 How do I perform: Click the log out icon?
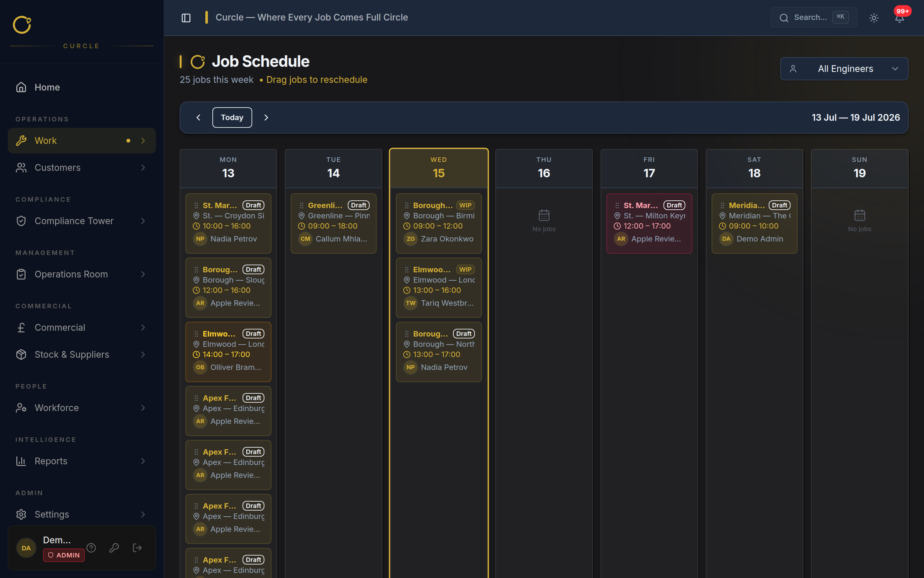(x=137, y=548)
